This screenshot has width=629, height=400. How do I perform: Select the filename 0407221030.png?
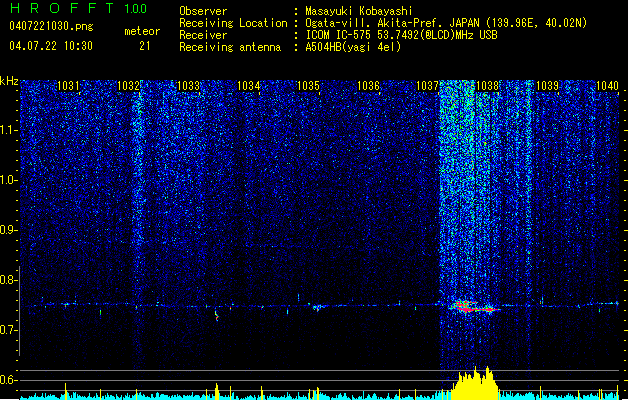[x=51, y=26]
